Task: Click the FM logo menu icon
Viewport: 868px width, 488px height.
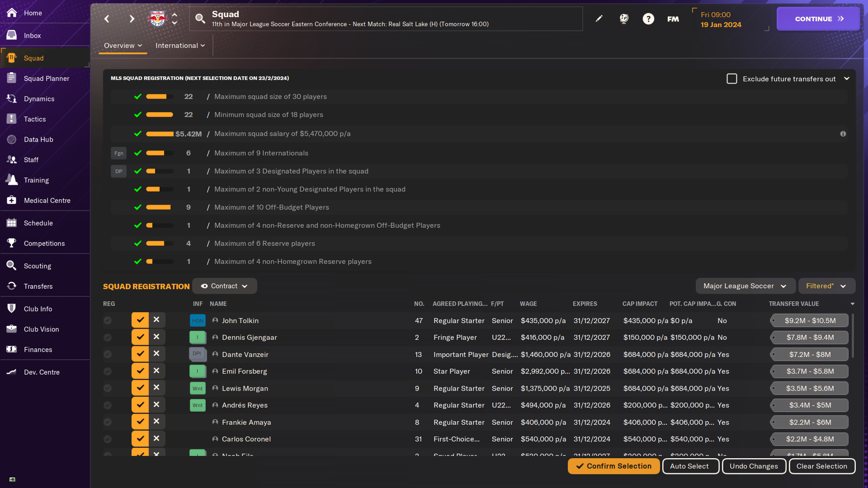Action: tap(673, 19)
